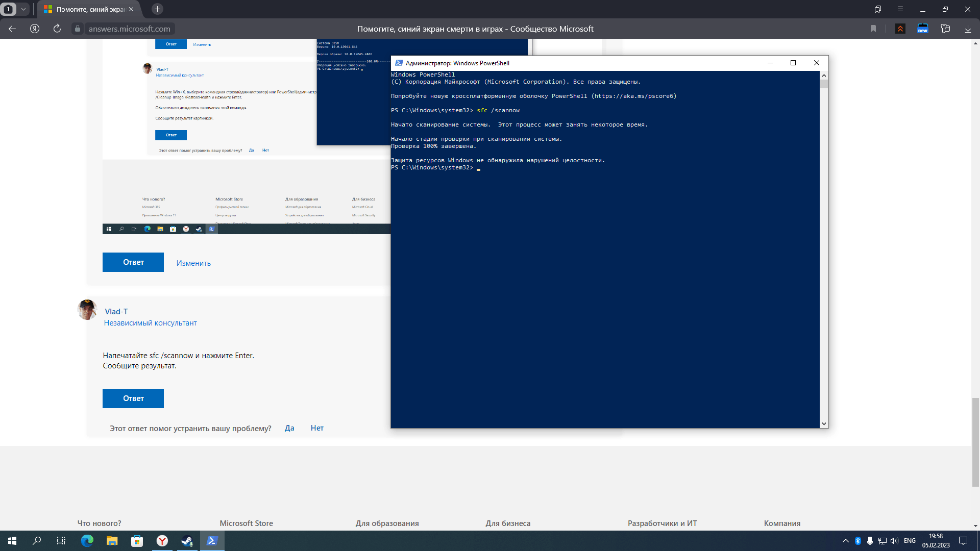Click the Компания footer heading
Screen dimensions: 980x551
[x=782, y=523]
